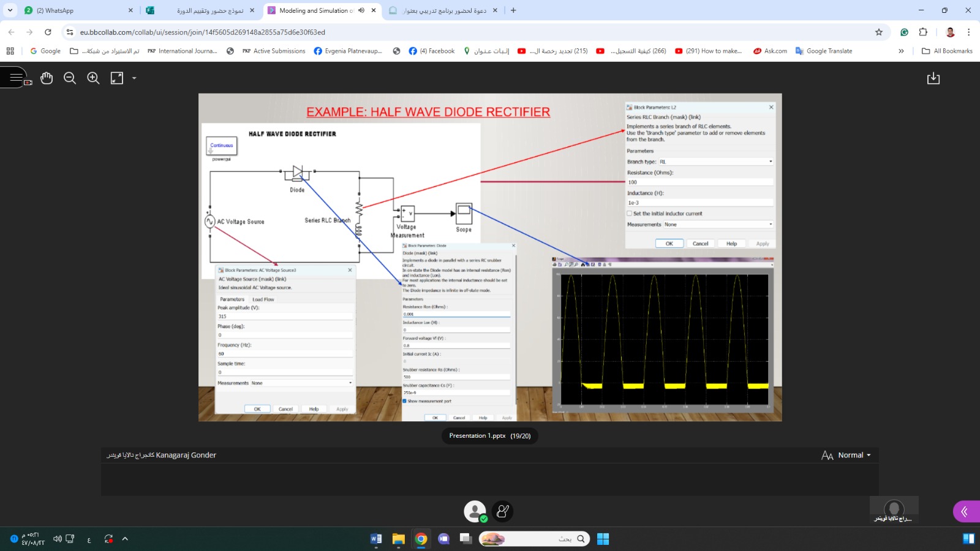
Task: Open the My Status profile icon
Action: pyautogui.click(x=475, y=511)
